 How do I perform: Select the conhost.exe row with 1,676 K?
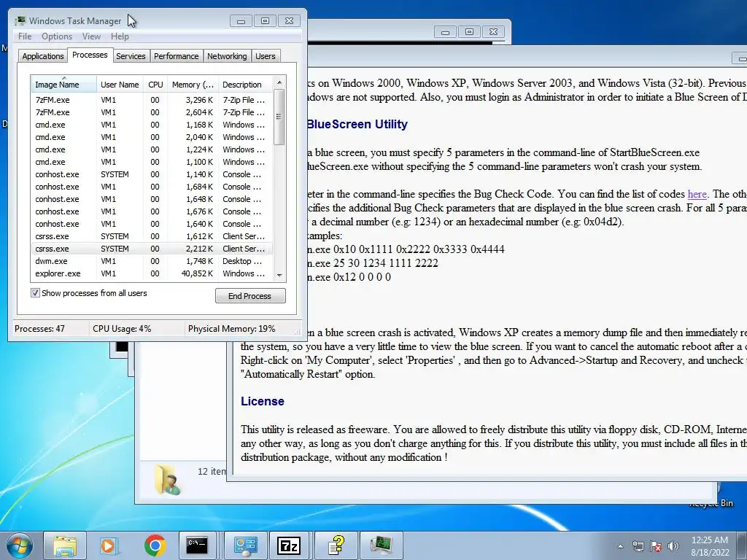tap(152, 211)
